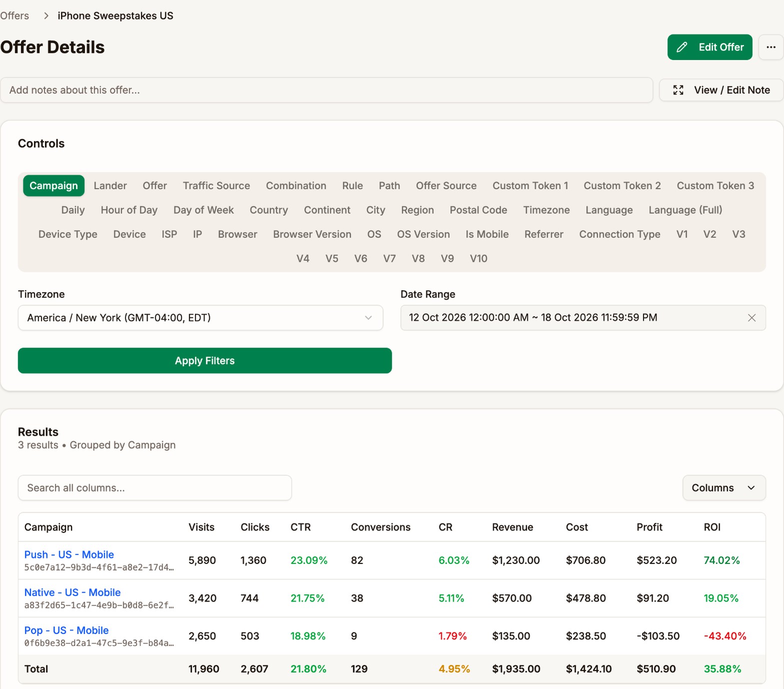Switch grouping to Rule
Image resolution: width=784 pixels, height=689 pixels.
click(352, 185)
